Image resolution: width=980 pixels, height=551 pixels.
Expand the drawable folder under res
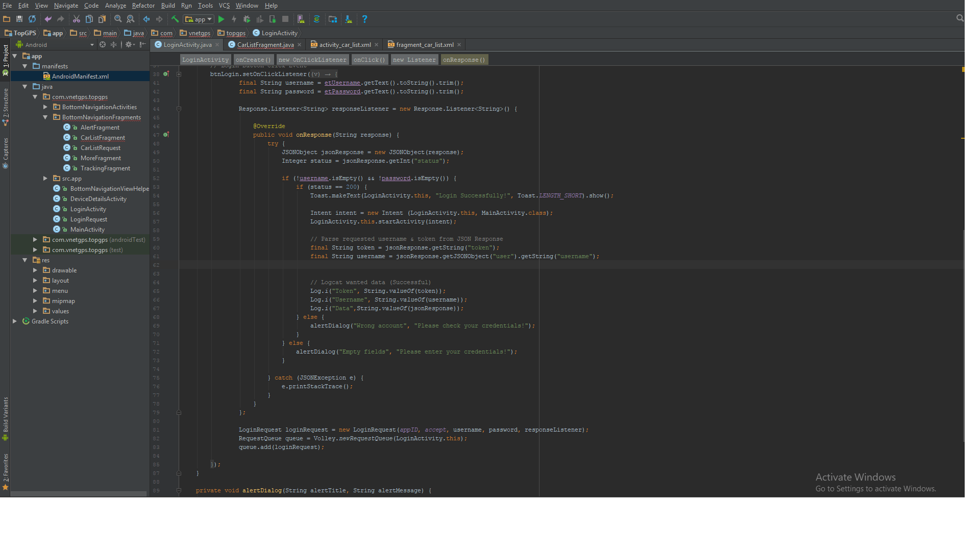tap(36, 270)
